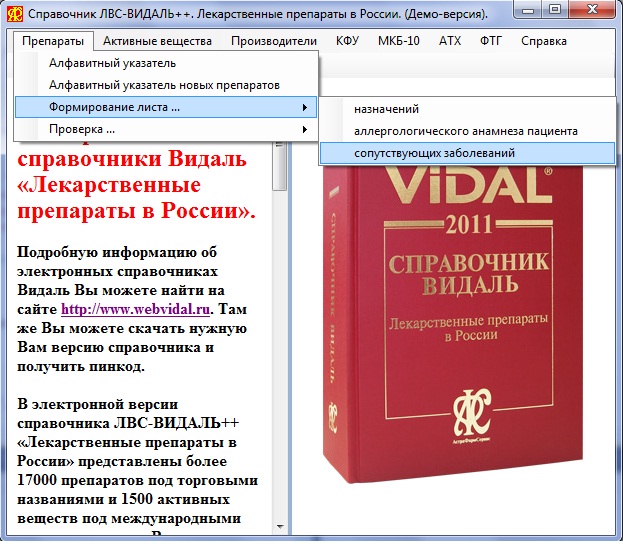This screenshot has height=544, width=623.
Task: Open the Препараты menu
Action: pyautogui.click(x=53, y=41)
